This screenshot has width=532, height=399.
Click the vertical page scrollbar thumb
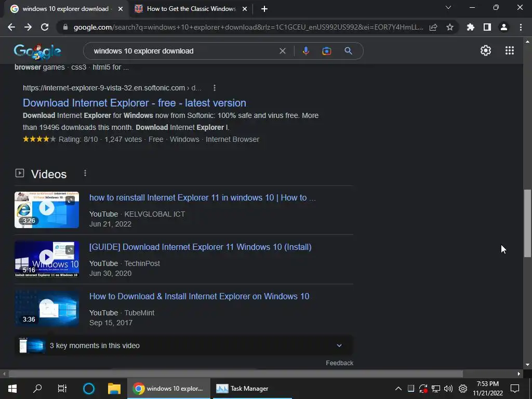click(527, 223)
